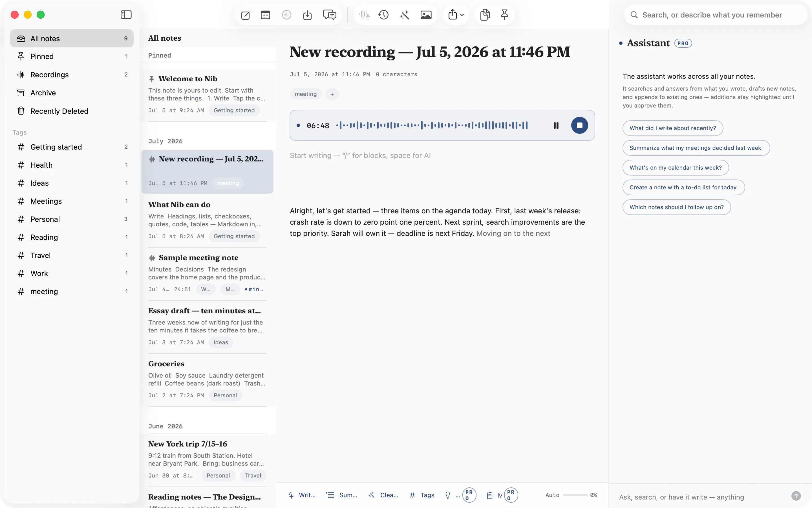This screenshot has width=812, height=508.
Task: Filter notes by the Travel tag
Action: click(72, 255)
